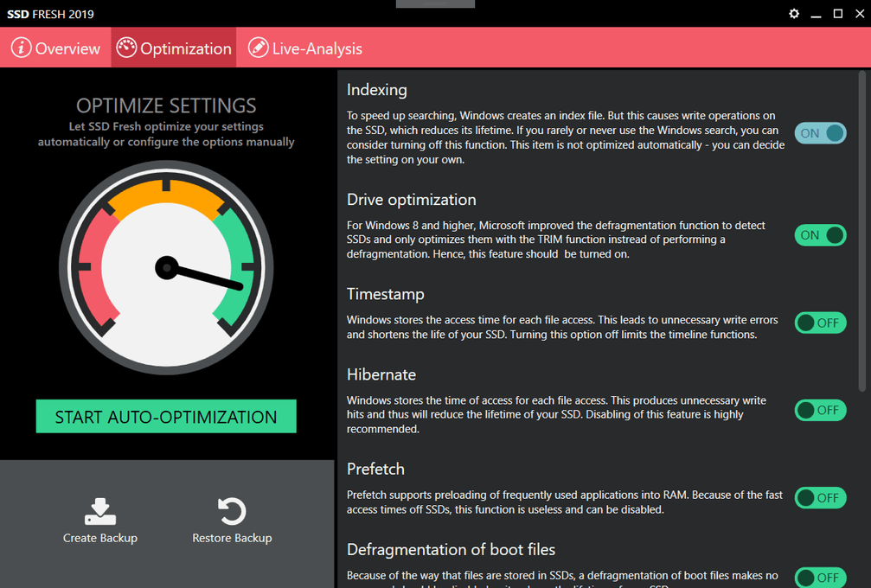Click the Indexing heading
This screenshot has width=871, height=588.
[376, 90]
